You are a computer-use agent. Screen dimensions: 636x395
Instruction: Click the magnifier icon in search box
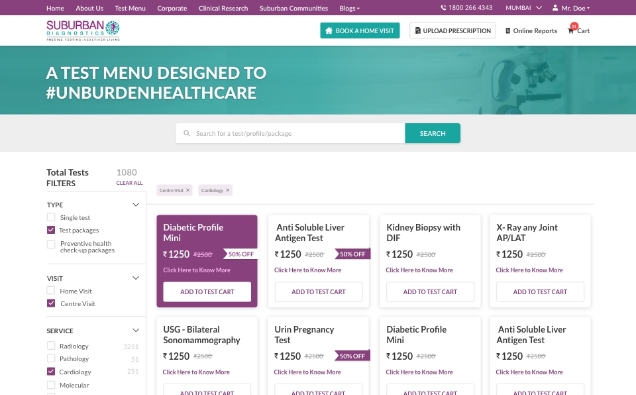click(187, 133)
